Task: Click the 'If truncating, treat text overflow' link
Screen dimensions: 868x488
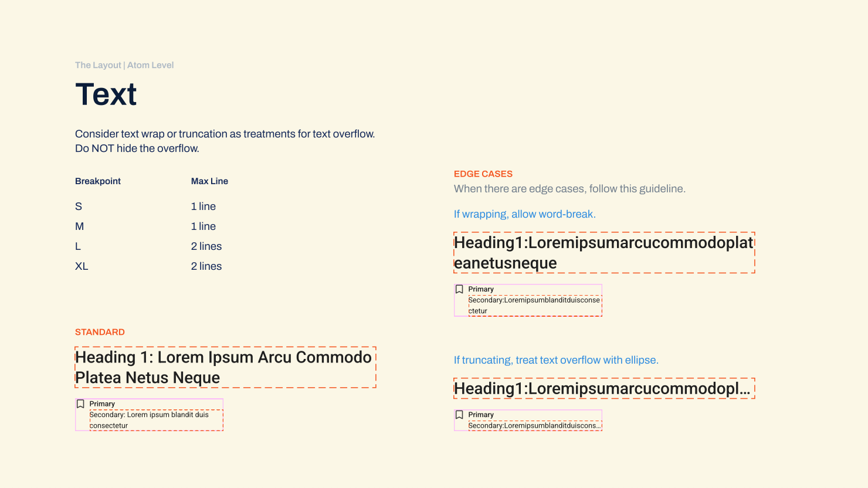Action: tap(555, 360)
